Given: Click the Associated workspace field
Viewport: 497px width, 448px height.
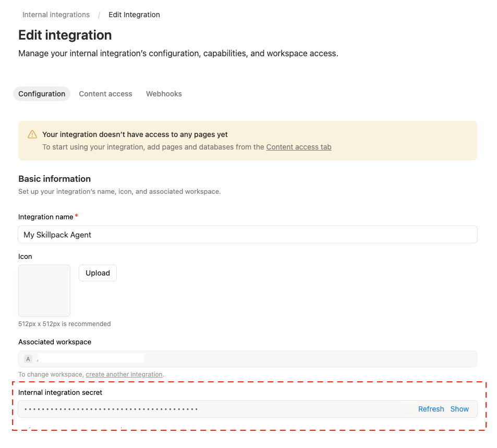Looking at the screenshot, I should click(248, 359).
